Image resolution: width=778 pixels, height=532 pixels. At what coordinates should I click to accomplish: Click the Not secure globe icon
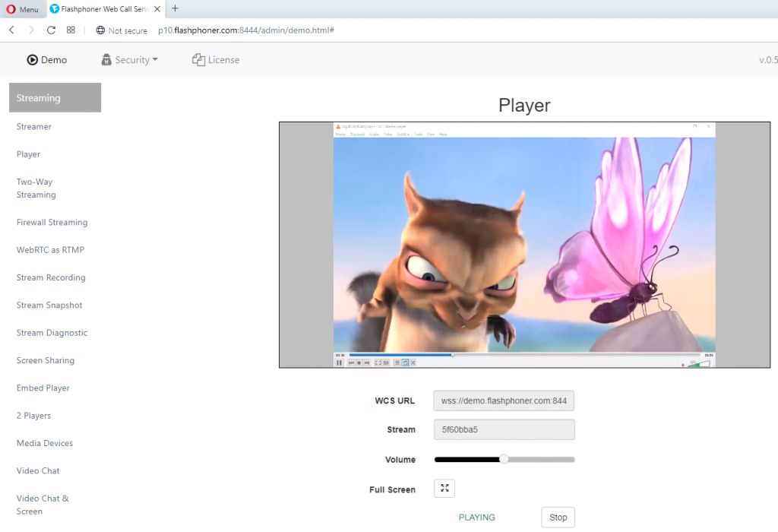pos(100,30)
